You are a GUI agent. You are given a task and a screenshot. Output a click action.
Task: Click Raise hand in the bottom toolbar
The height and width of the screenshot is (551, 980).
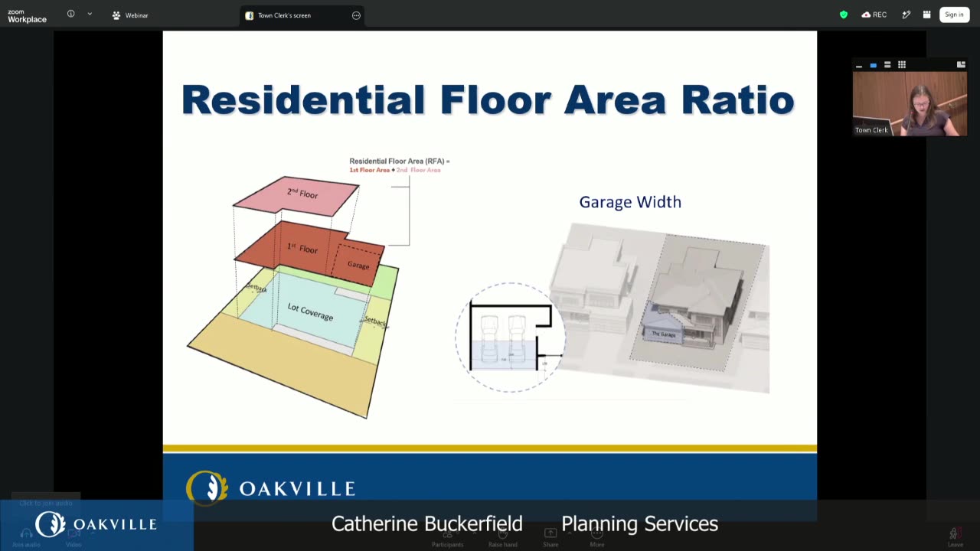point(502,537)
